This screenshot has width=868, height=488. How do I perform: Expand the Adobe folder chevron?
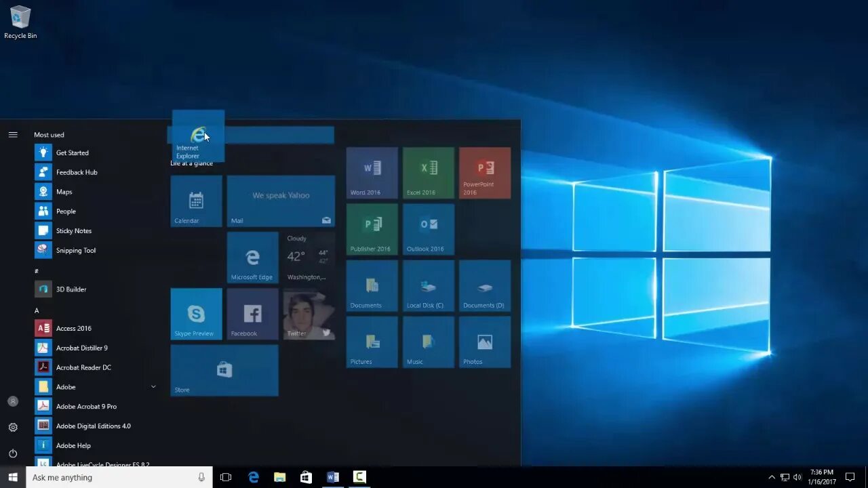click(153, 387)
